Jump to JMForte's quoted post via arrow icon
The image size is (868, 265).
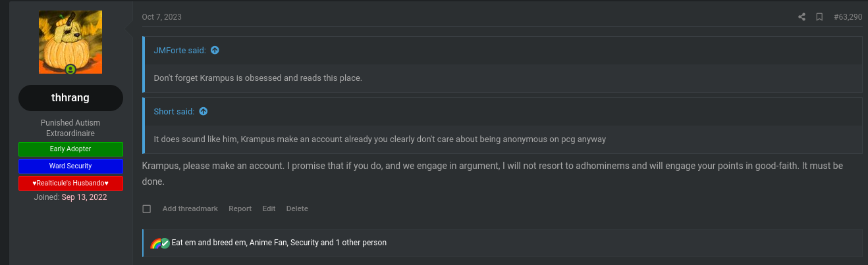tap(215, 50)
